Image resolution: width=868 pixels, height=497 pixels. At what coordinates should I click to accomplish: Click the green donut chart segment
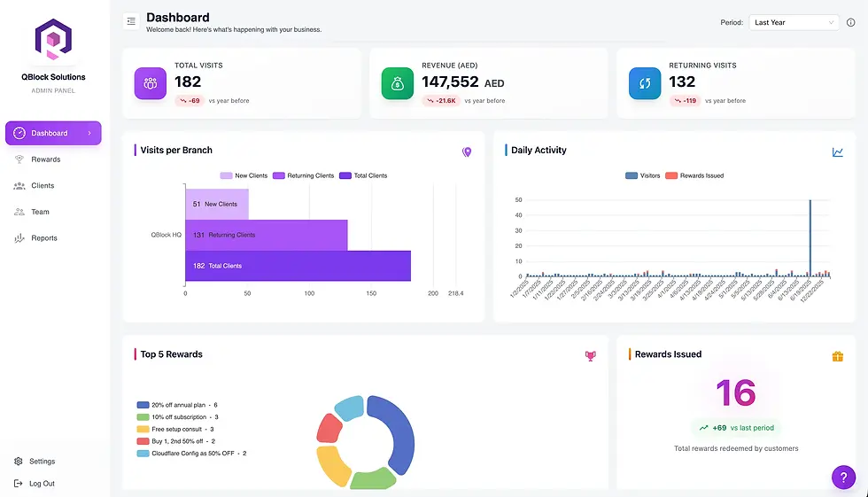click(x=373, y=478)
